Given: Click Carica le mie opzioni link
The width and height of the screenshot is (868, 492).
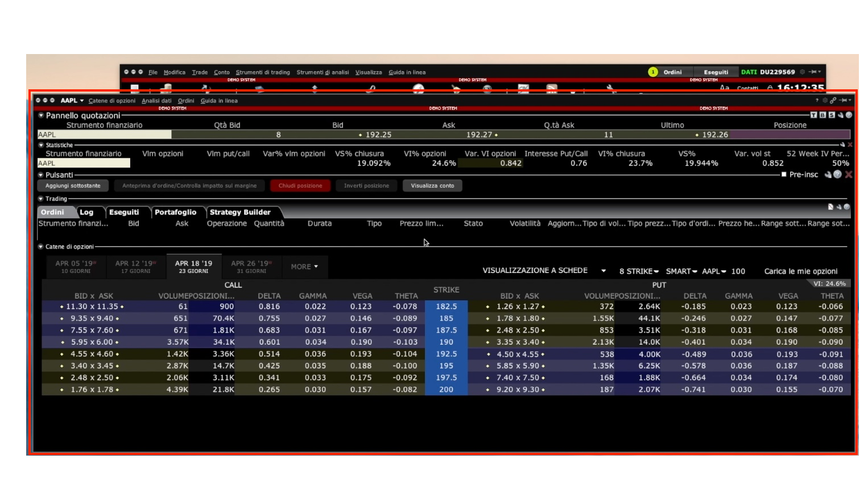Looking at the screenshot, I should click(x=800, y=271).
